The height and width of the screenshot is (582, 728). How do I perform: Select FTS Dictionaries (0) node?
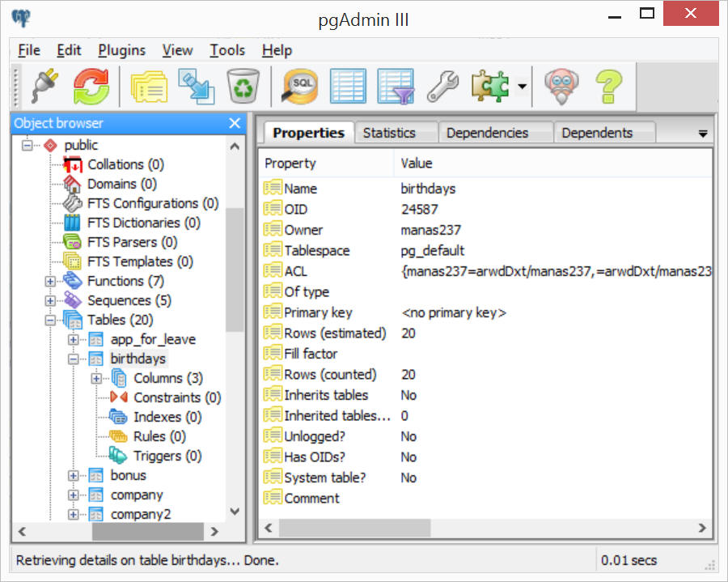tap(143, 223)
